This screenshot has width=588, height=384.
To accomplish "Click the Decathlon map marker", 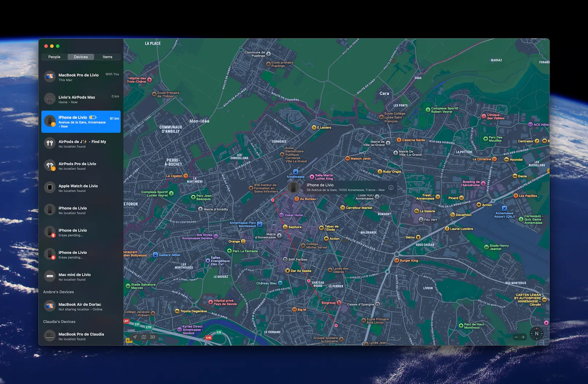I will coord(452,215).
